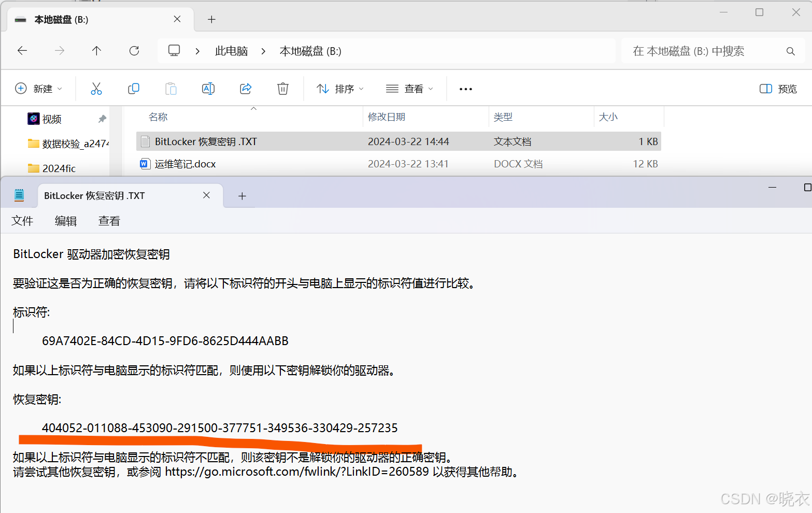Viewport: 812px width, 513px height.
Task: Open the 排序 sort dropdown
Action: [x=340, y=89]
